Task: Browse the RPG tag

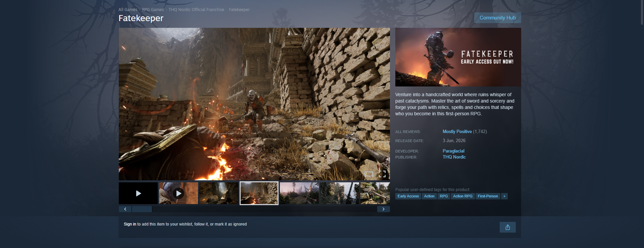Action: click(x=444, y=196)
